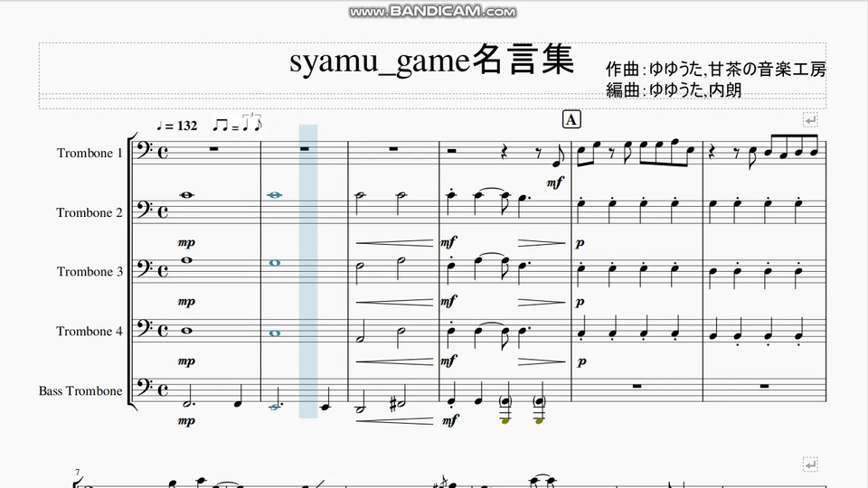The height and width of the screenshot is (488, 868).
Task: Select the whole rest in Trombone 1 first measure
Action: click(213, 148)
